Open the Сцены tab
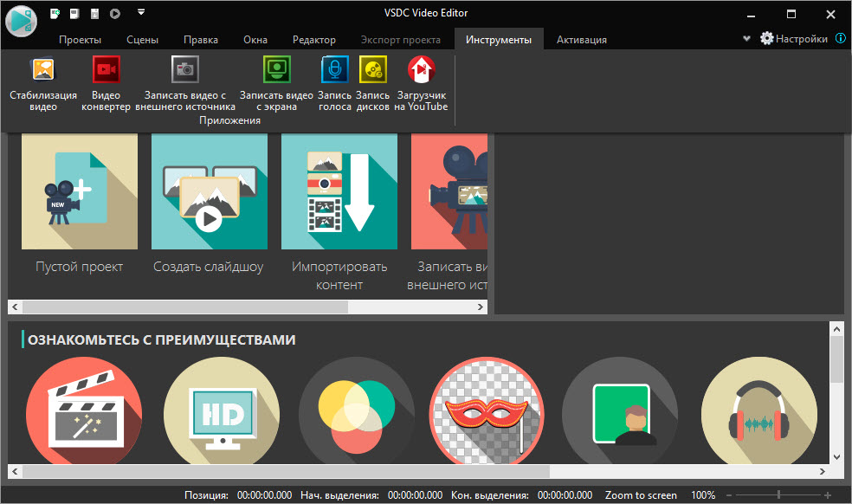Screen dimensions: 852x504 click(x=142, y=40)
